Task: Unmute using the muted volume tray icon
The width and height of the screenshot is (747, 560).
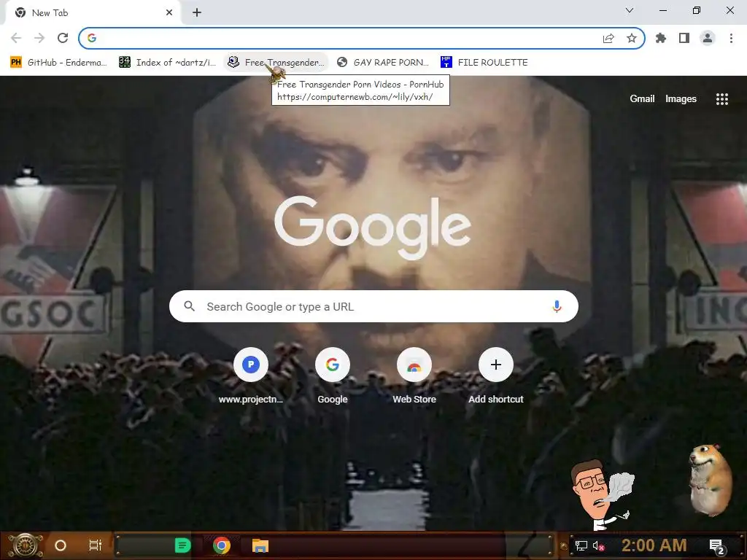Action: pyautogui.click(x=598, y=545)
